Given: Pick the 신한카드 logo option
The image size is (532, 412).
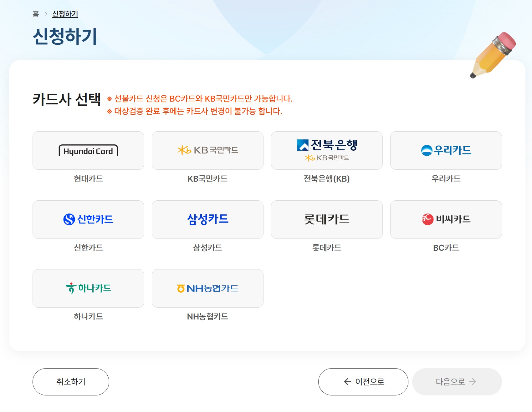Looking at the screenshot, I should 88,219.
